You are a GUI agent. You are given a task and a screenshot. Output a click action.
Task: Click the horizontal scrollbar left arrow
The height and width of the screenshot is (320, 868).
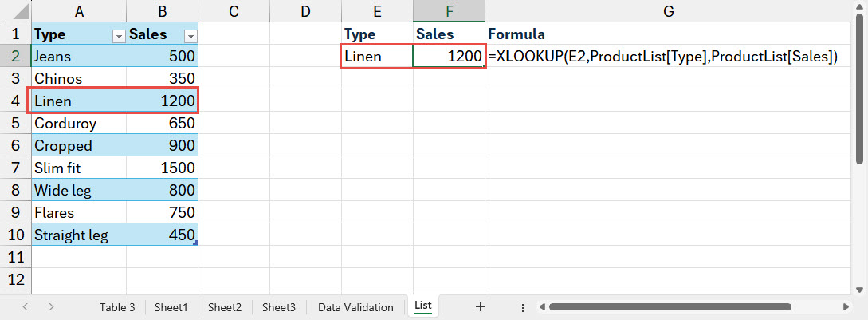click(x=542, y=307)
